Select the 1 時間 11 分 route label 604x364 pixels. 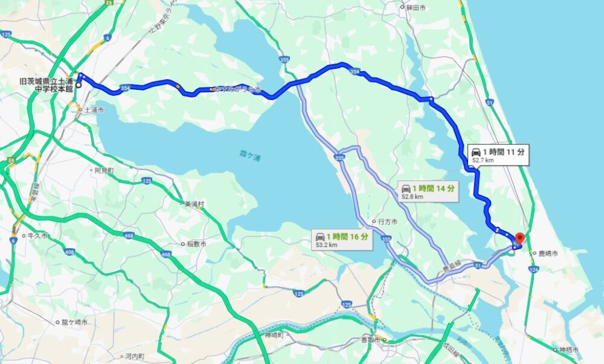pyautogui.click(x=498, y=155)
